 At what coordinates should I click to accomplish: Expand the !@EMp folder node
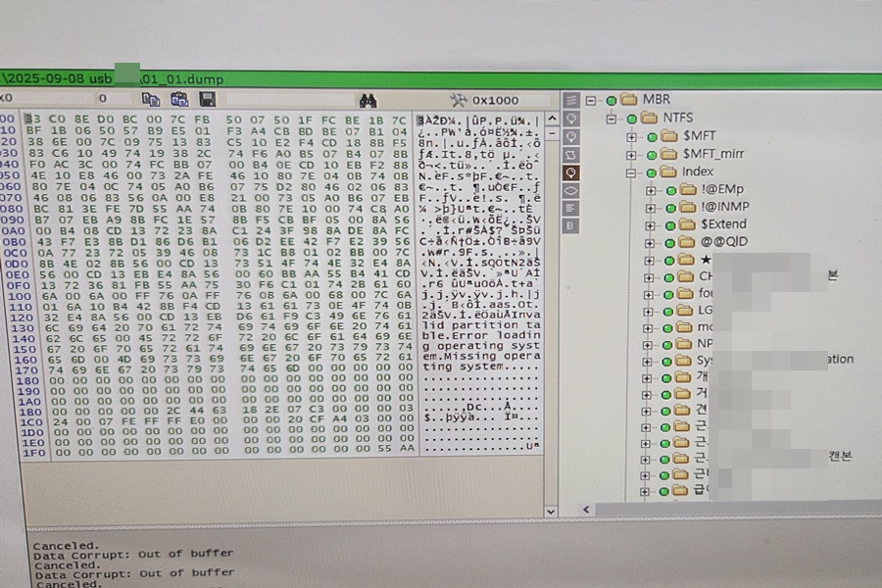pyautogui.click(x=651, y=189)
